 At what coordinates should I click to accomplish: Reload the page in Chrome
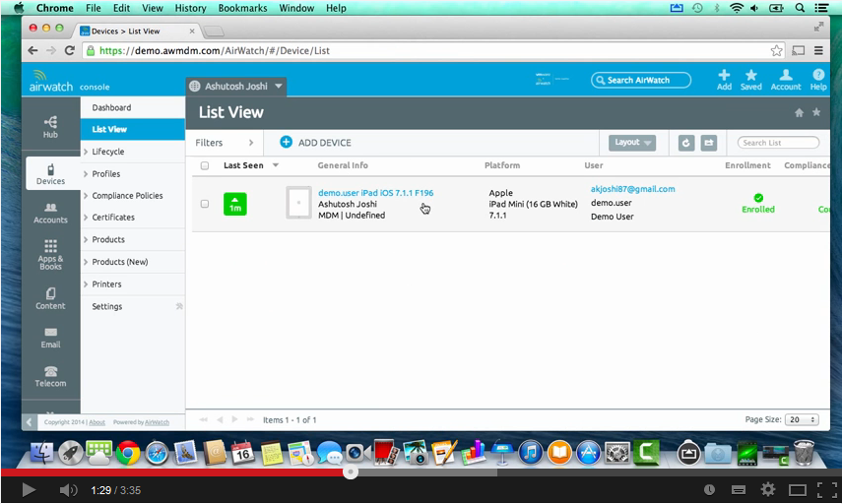click(x=69, y=50)
